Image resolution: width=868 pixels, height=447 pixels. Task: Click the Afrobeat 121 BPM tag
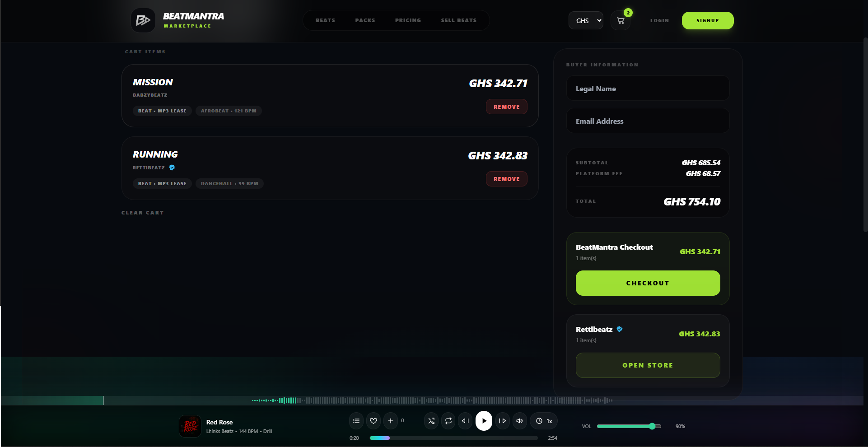229,111
